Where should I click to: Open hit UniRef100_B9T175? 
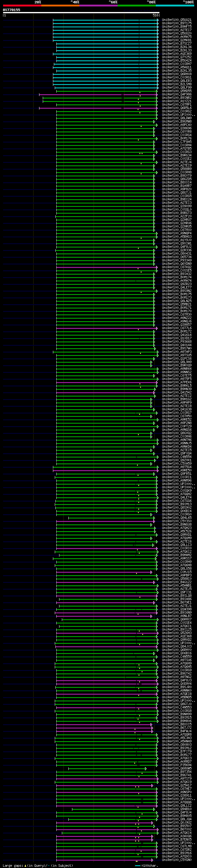177,23
